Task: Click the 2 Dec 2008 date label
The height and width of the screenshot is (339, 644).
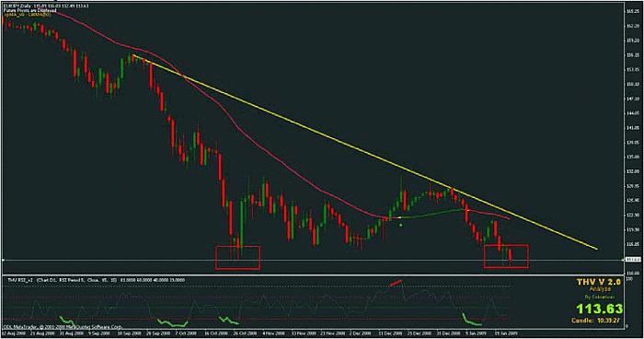Action: point(361,333)
